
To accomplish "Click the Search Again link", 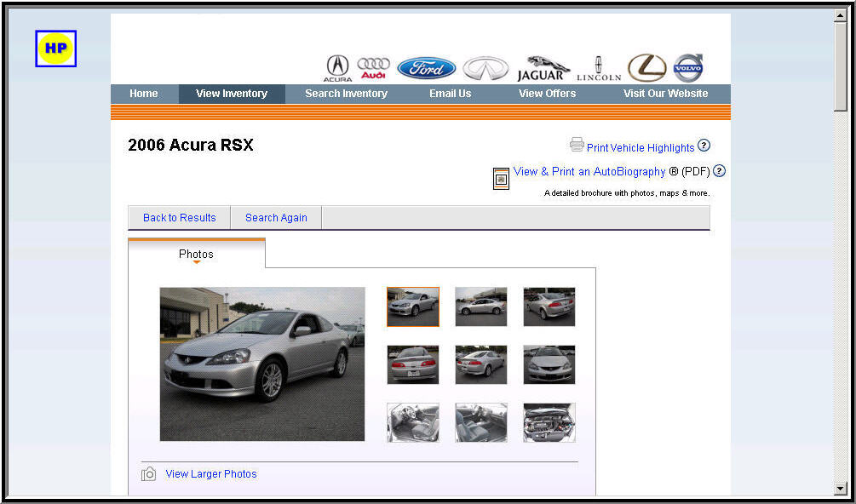I will pyautogui.click(x=276, y=218).
